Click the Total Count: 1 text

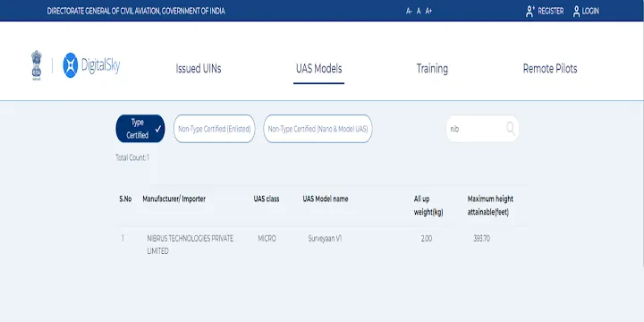132,157
